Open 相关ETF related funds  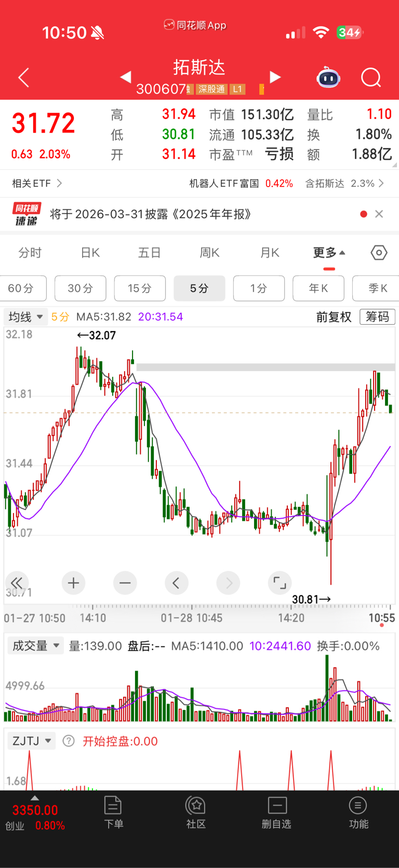pyautogui.click(x=37, y=183)
